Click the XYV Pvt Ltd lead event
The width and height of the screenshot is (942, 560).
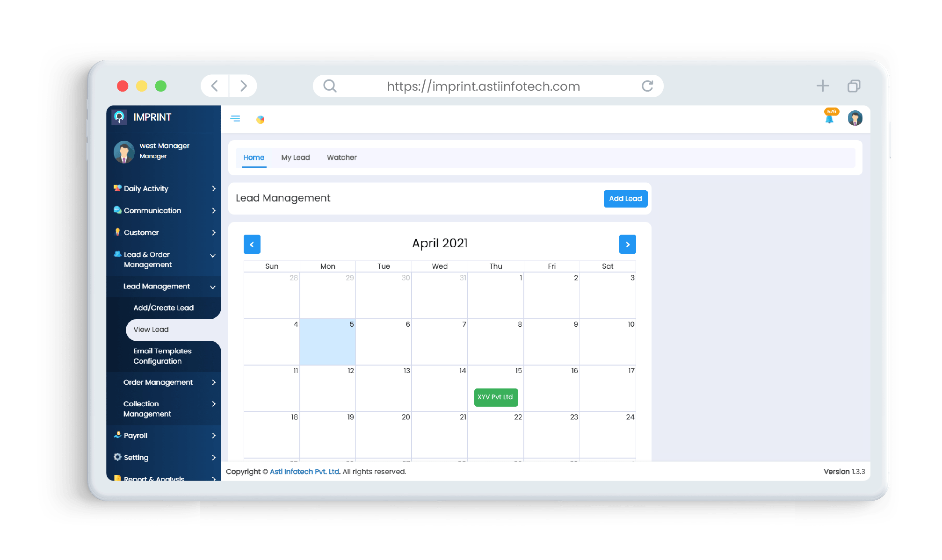pyautogui.click(x=496, y=396)
